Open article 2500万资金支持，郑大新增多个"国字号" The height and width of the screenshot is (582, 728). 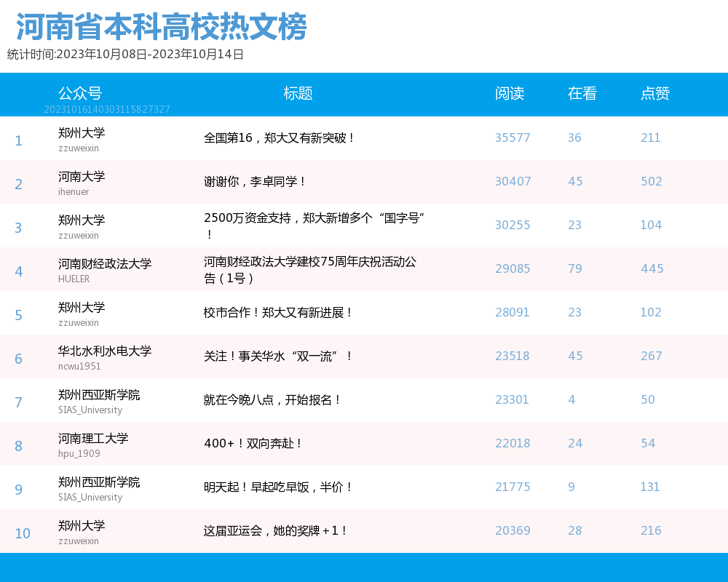point(314,226)
